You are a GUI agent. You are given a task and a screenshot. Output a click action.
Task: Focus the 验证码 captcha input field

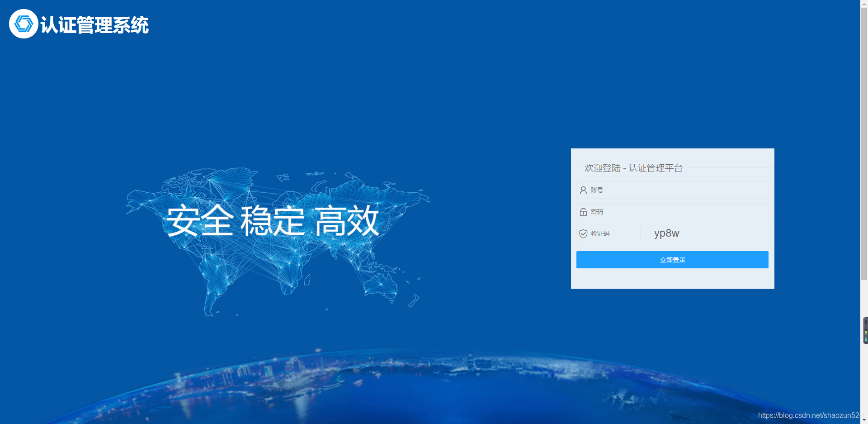(609, 233)
